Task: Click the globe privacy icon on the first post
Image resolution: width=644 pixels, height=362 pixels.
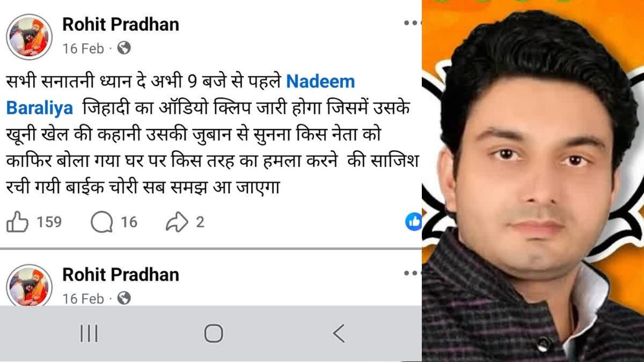Action: (x=124, y=48)
